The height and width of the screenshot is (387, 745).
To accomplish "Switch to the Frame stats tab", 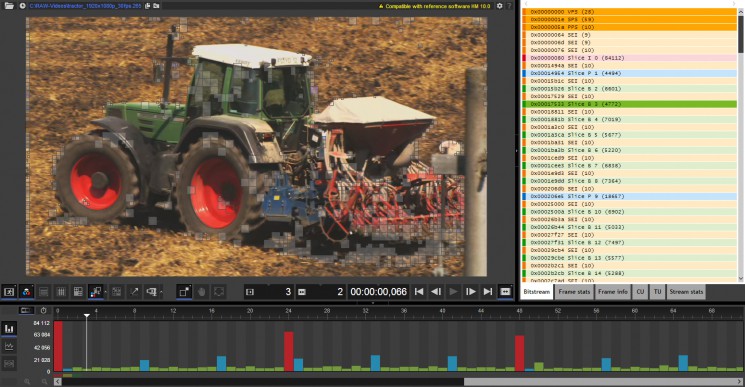I will 574,292.
